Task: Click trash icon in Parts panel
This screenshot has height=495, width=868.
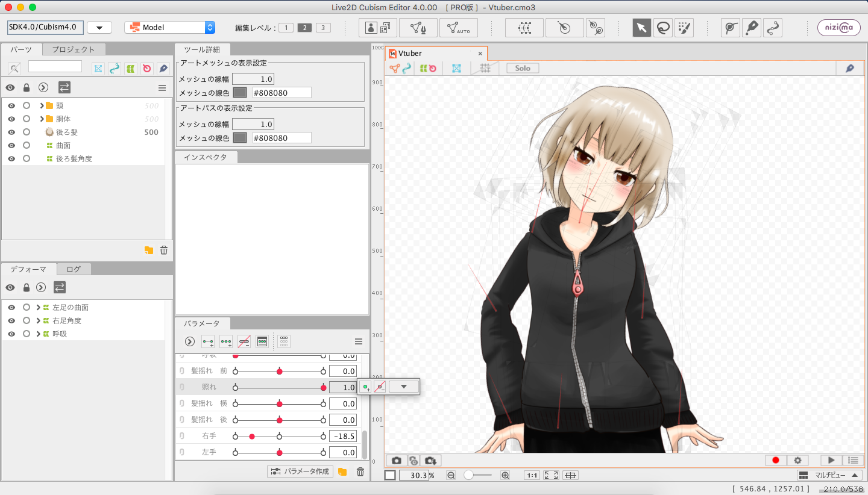Action: pyautogui.click(x=164, y=251)
